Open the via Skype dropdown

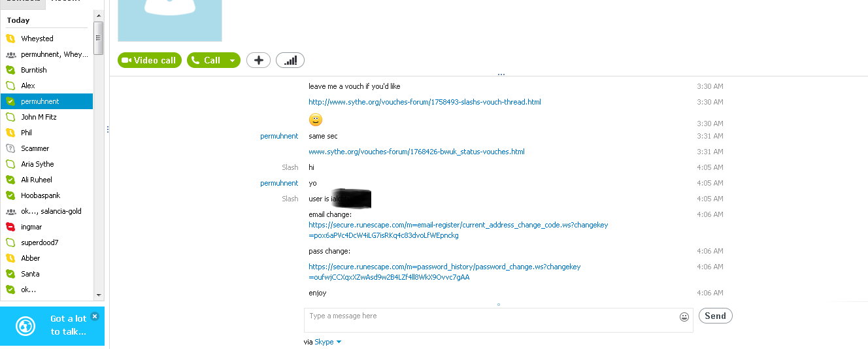pos(328,342)
